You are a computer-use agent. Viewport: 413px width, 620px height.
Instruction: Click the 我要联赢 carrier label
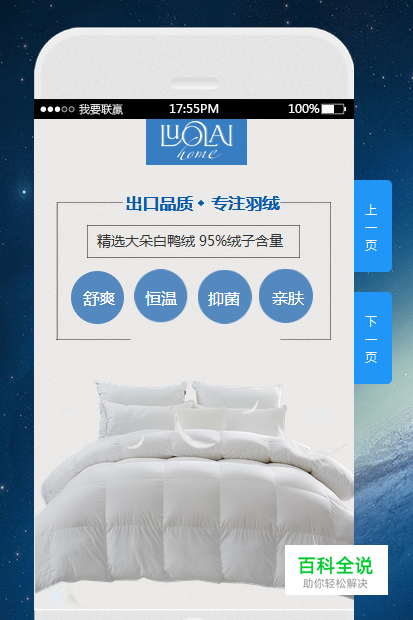(101, 109)
